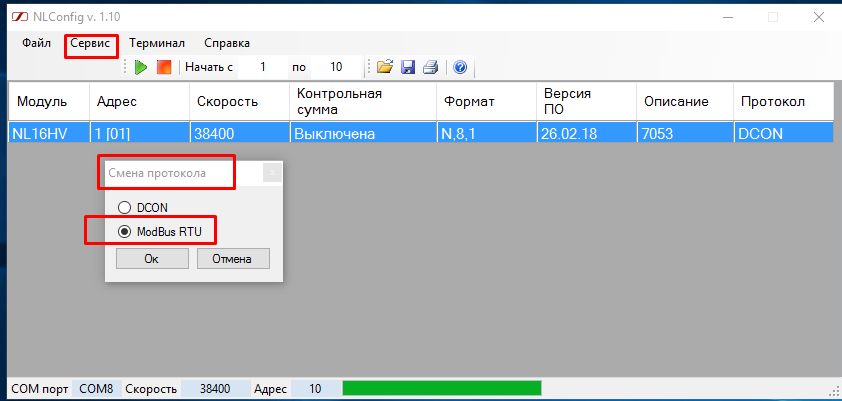Select the NL16HV module cell
This screenshot has width=842, height=401.
point(49,133)
